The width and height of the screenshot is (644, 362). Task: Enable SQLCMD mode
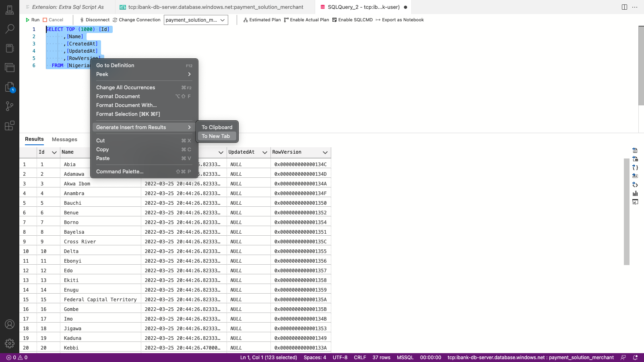point(353,20)
